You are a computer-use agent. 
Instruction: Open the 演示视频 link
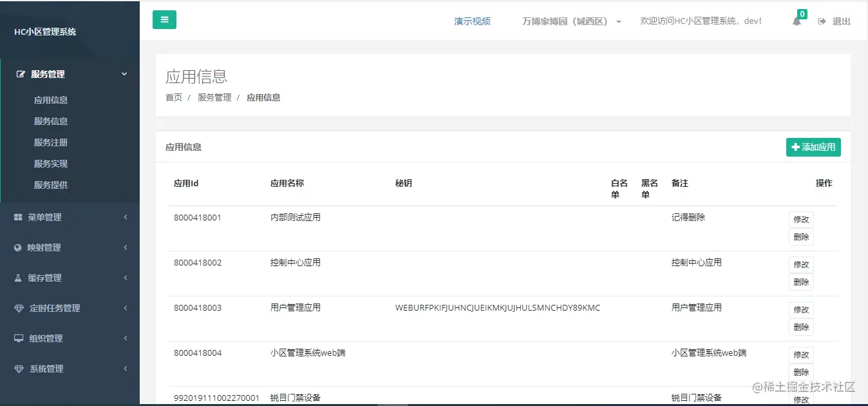click(x=472, y=21)
